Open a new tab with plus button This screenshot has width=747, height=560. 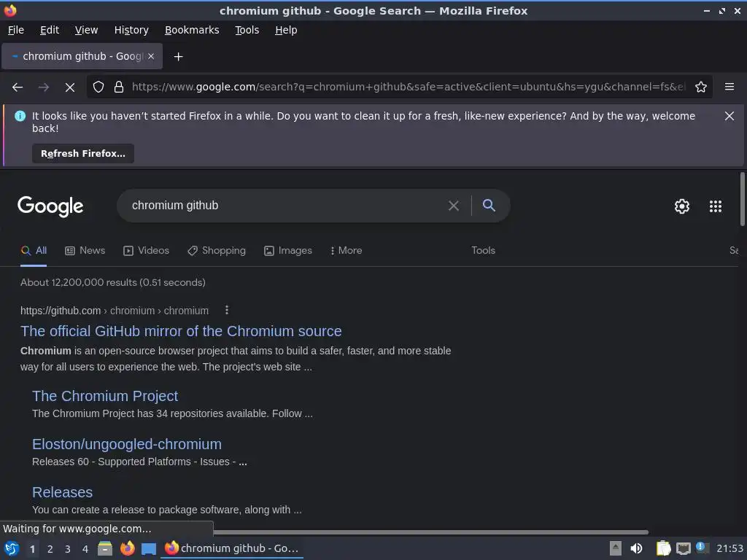178,57
